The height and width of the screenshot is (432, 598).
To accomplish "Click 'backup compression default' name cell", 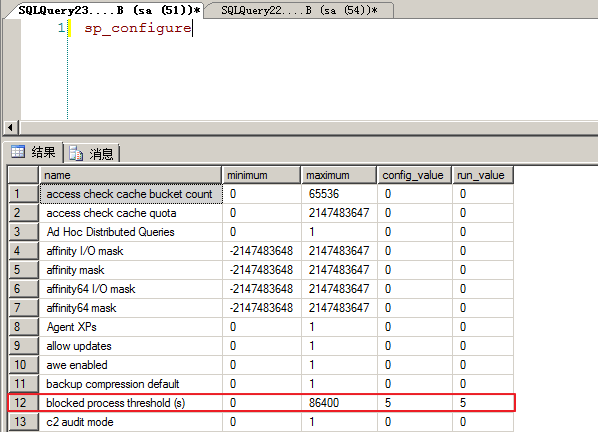I will [131, 384].
